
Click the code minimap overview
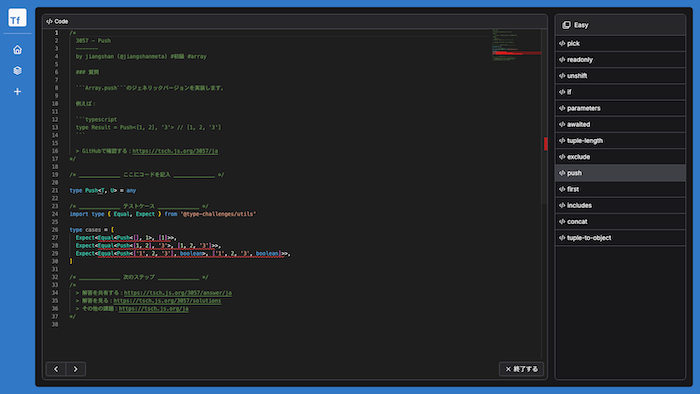[x=516, y=45]
